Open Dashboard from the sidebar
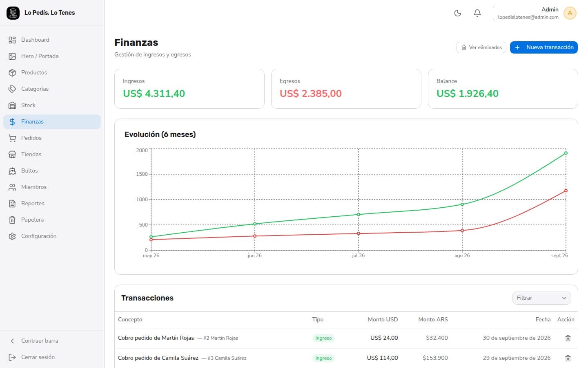 click(52, 40)
